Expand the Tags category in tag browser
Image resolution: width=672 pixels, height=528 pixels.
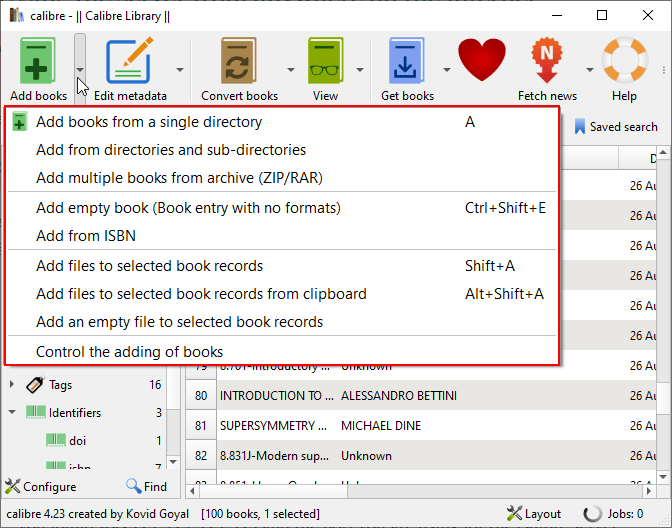[x=12, y=384]
